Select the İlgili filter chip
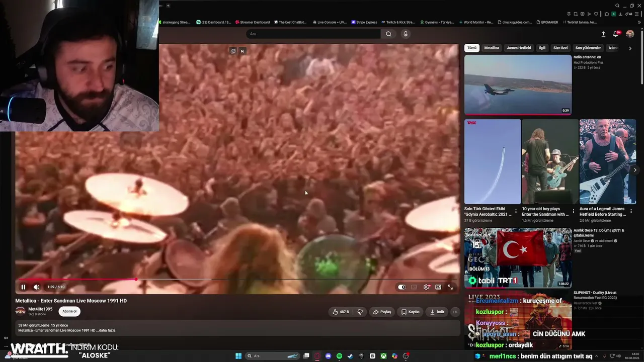The height and width of the screenshot is (362, 644). click(542, 48)
